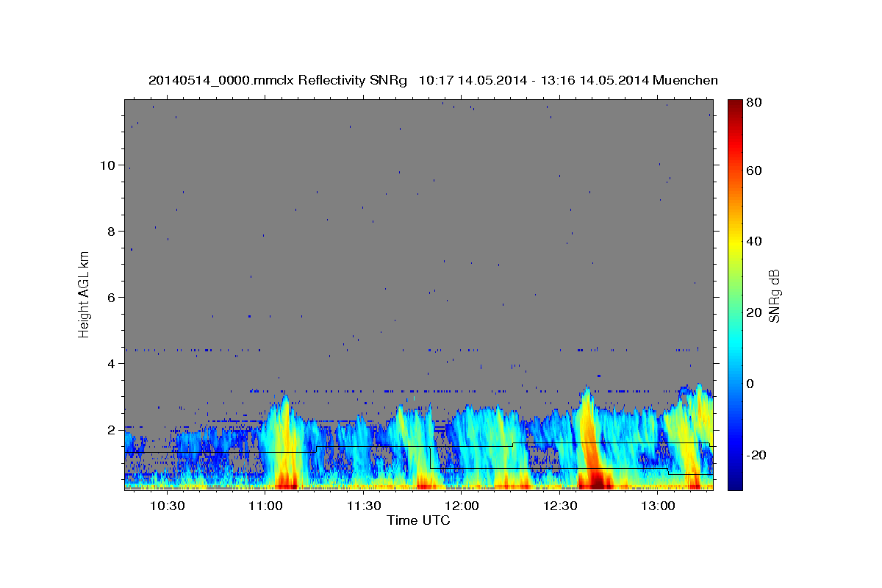Click the height tick label 2

112,429
